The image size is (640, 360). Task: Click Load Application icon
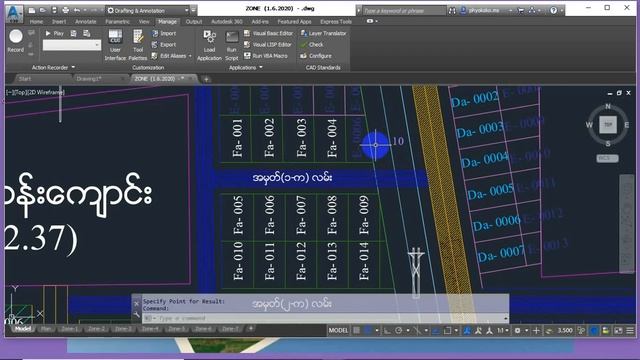[209, 45]
